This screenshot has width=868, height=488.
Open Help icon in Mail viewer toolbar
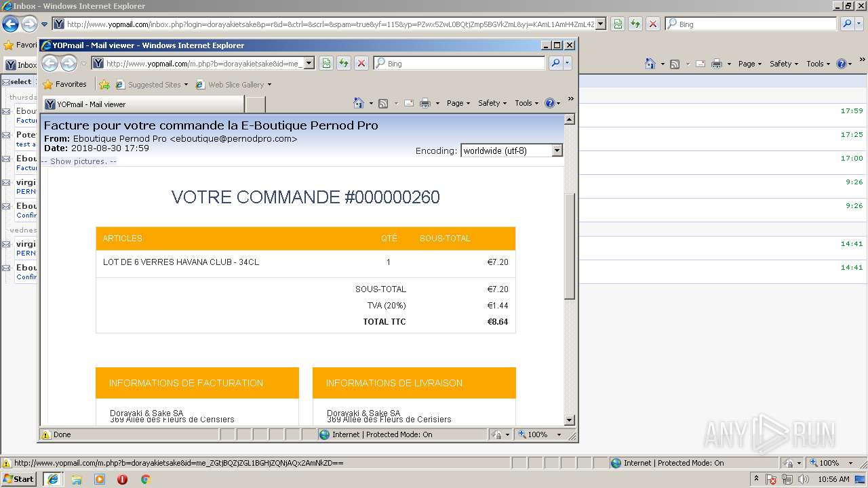pyautogui.click(x=549, y=103)
